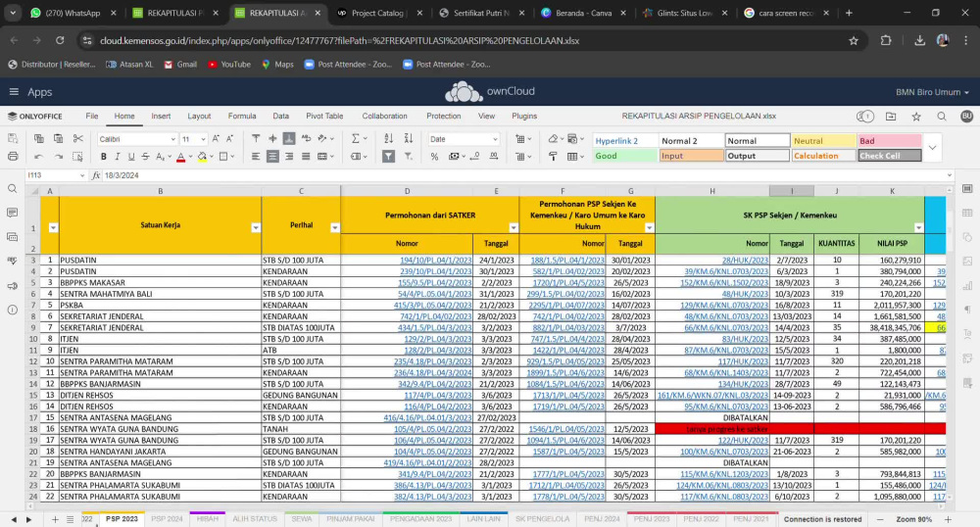980x527 pixels.
Task: Click the search magnifier in the header
Action: pos(941,117)
